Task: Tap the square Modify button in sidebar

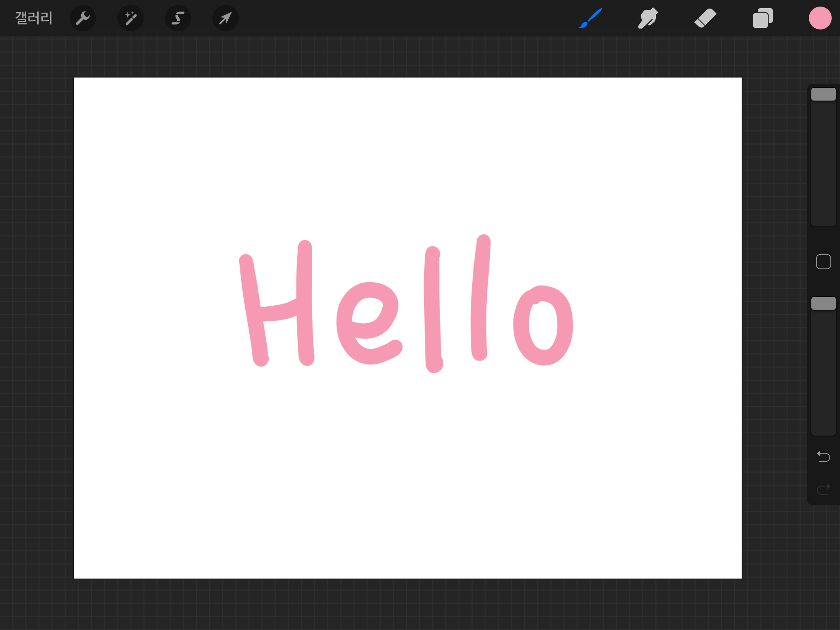Action: [x=823, y=262]
